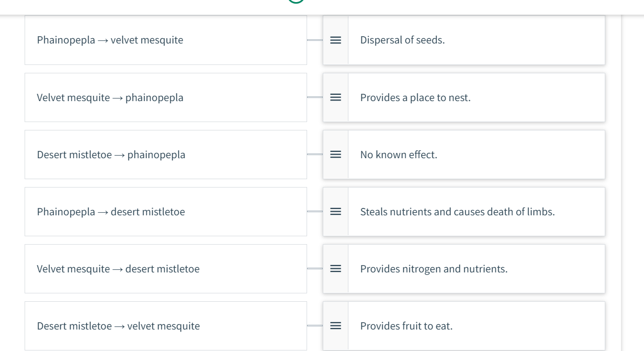
Task: Click connector line beside 'Phainopepla → velvet mesquite'
Action: tap(315, 40)
